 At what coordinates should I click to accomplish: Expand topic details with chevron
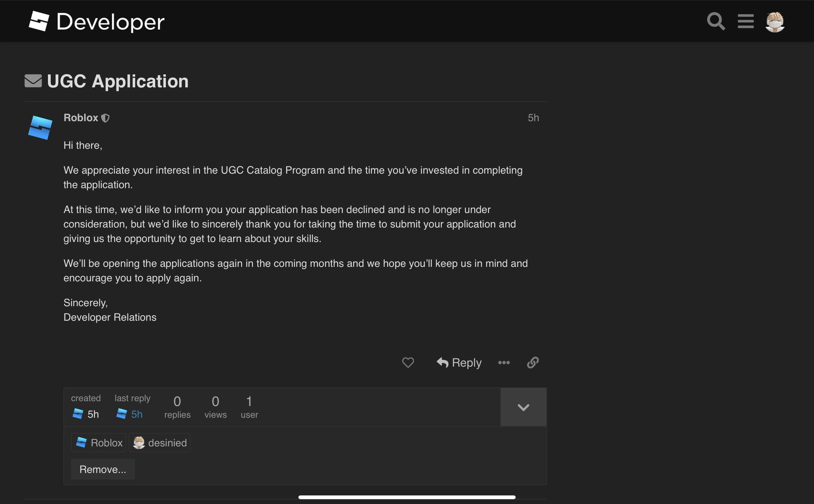point(523,407)
